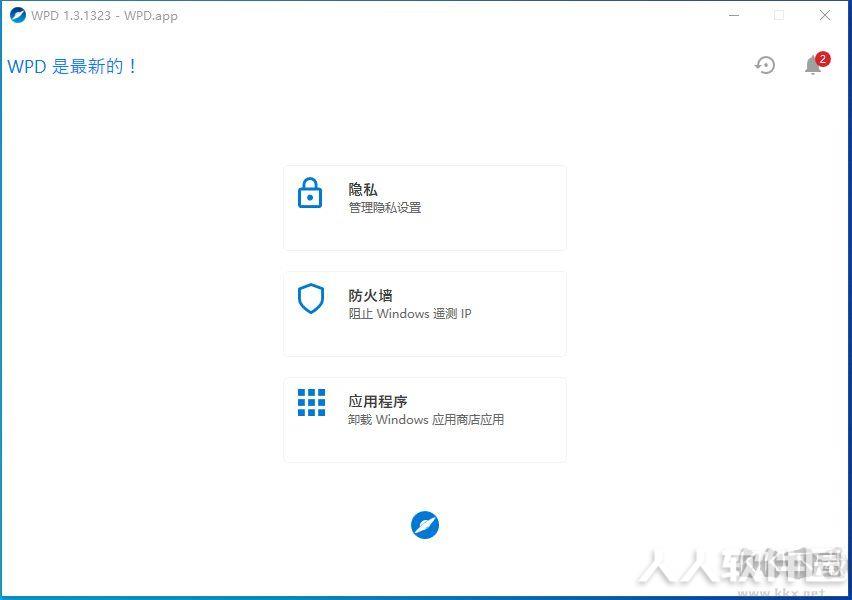
Task: Open the 防火墙 firewall card
Action: tap(425, 314)
